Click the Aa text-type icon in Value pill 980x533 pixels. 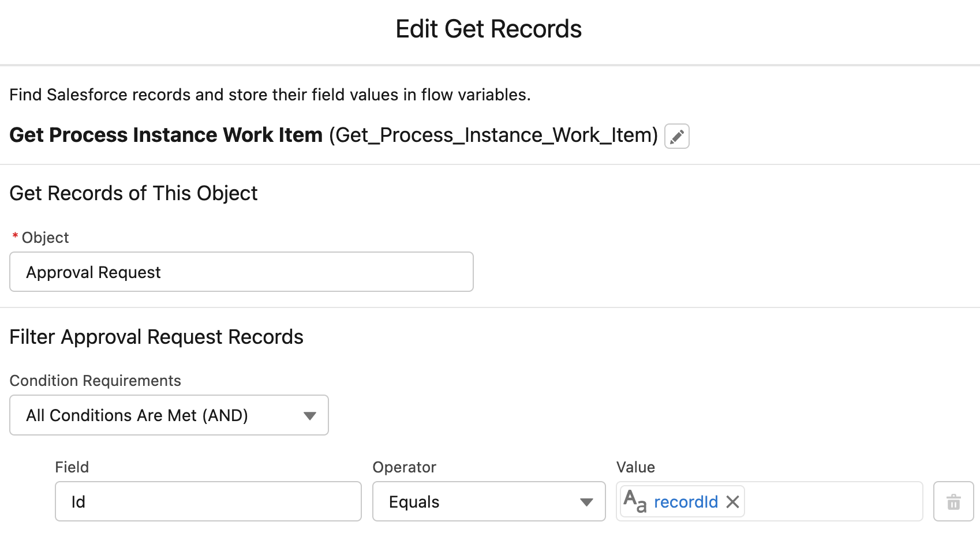point(635,501)
